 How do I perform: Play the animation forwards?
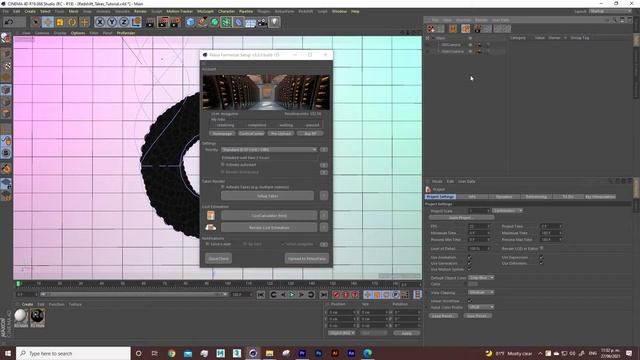coord(292,294)
